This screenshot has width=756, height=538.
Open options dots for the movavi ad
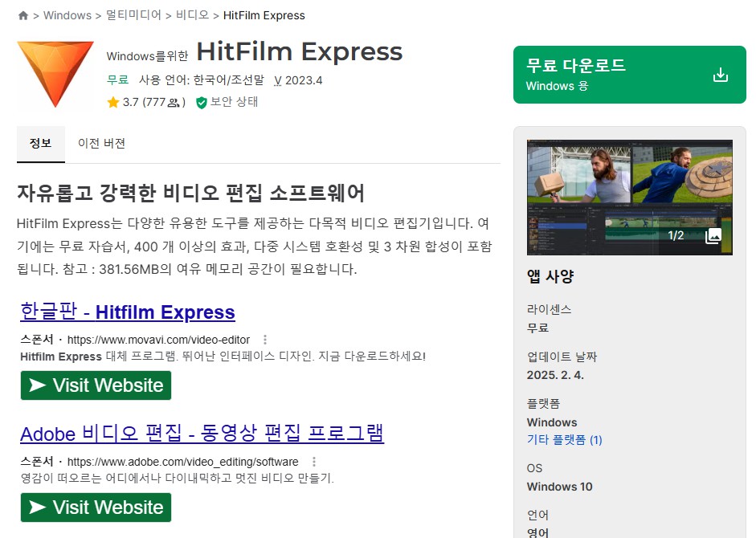pos(264,340)
